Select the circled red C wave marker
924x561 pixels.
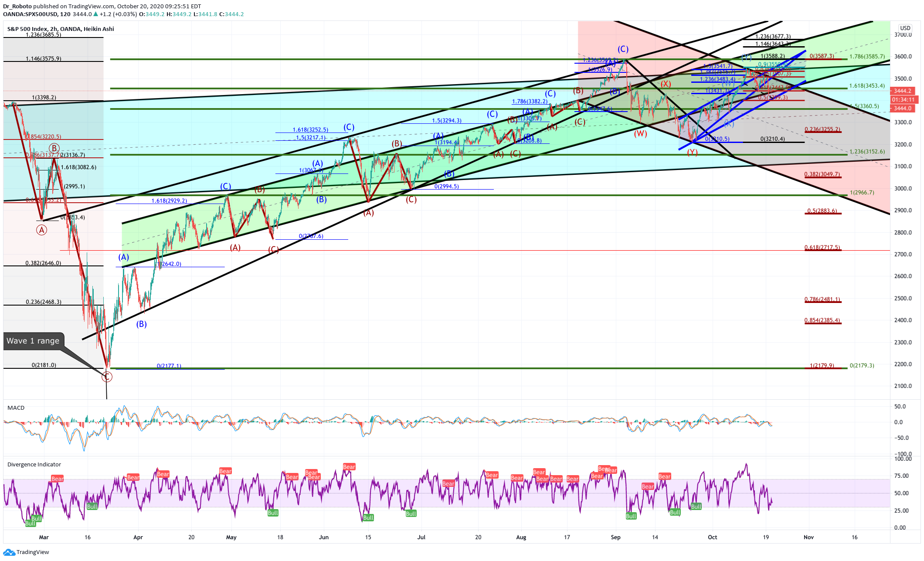(x=107, y=377)
